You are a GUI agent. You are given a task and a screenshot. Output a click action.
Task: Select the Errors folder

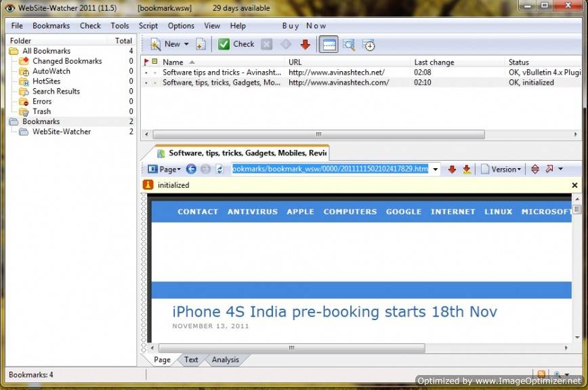pos(42,101)
